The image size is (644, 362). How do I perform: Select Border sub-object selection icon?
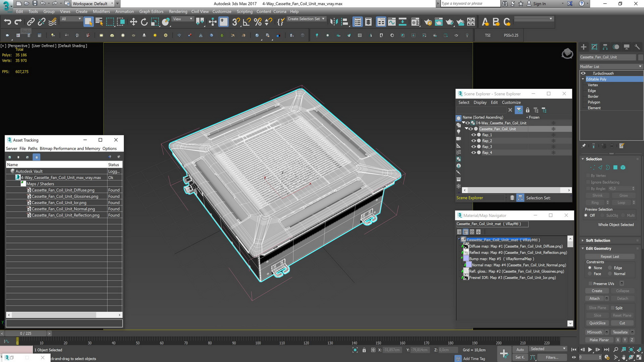click(608, 167)
